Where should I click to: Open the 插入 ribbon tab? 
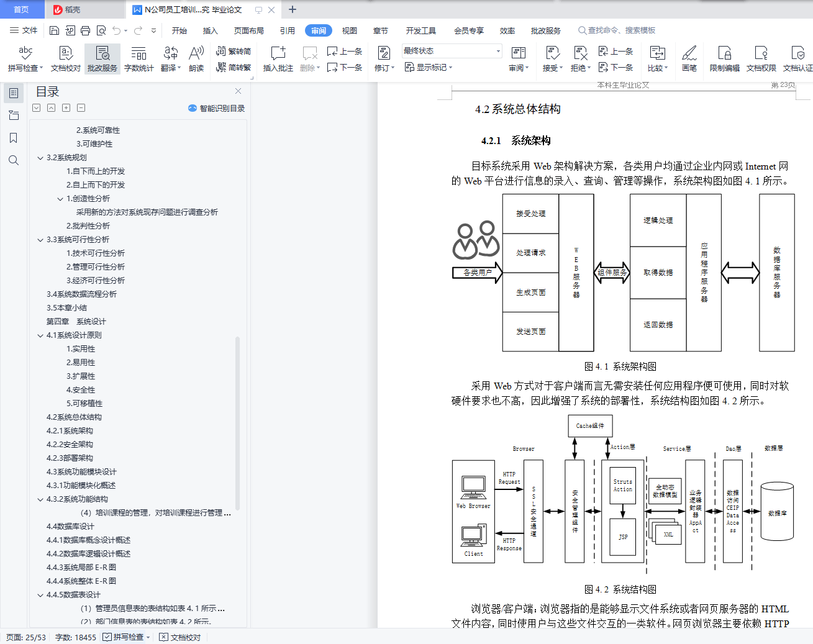pyautogui.click(x=210, y=30)
